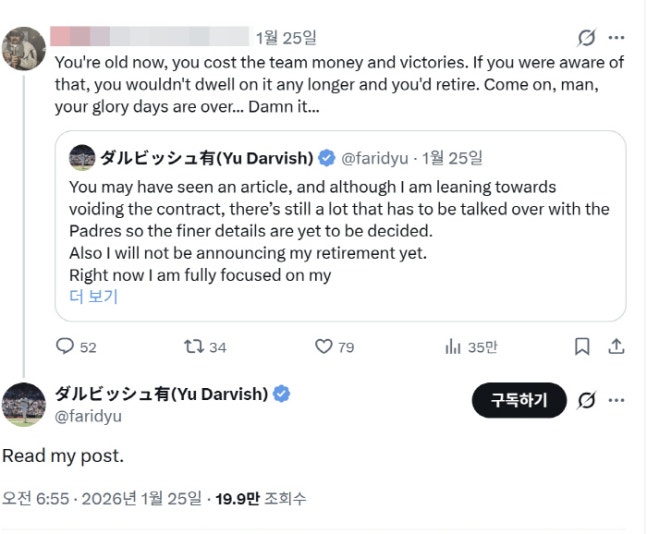Click the share upload icon

pos(616,346)
